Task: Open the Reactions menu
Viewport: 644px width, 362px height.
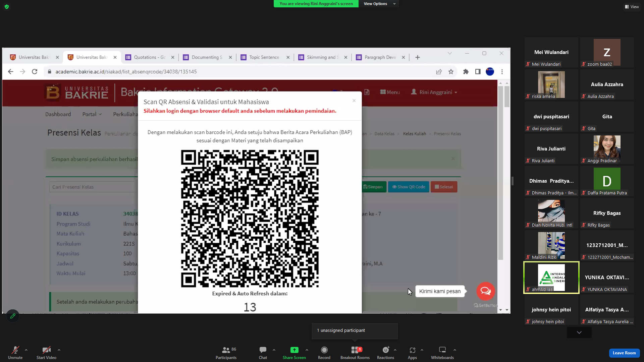Action: coord(385,353)
